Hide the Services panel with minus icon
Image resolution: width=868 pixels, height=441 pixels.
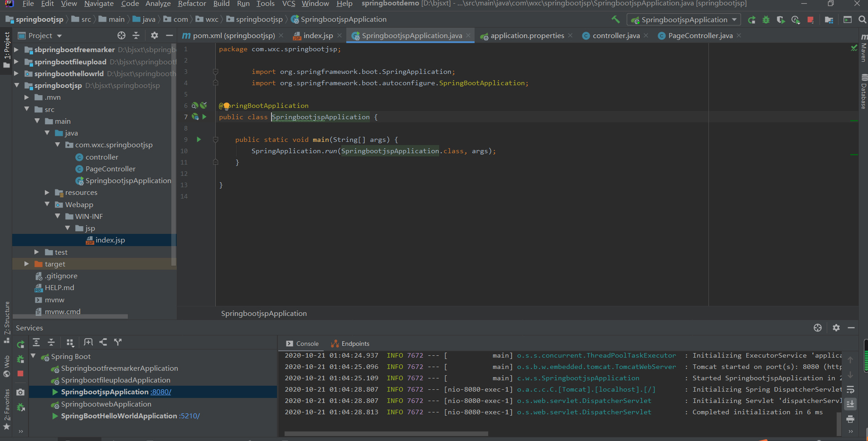click(851, 328)
